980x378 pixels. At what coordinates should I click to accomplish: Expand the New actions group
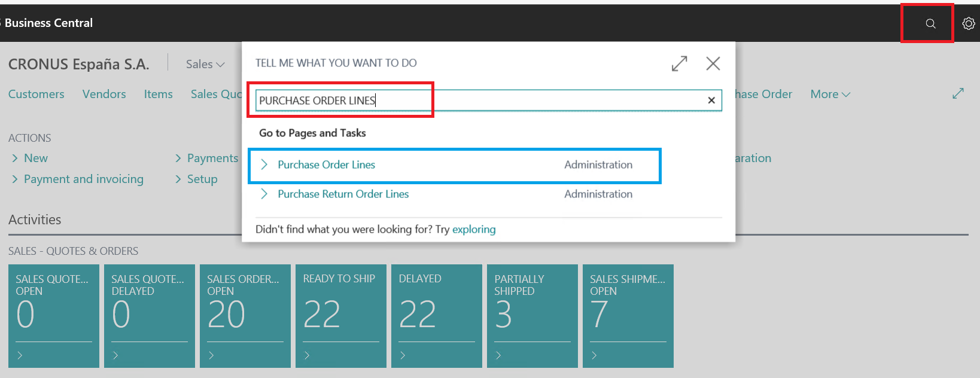[x=30, y=158]
